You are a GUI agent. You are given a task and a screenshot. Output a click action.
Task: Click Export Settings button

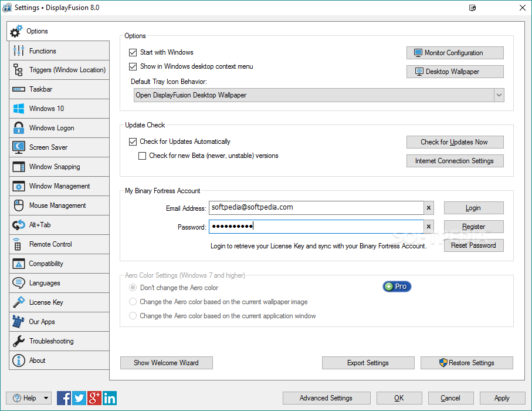pyautogui.click(x=368, y=363)
